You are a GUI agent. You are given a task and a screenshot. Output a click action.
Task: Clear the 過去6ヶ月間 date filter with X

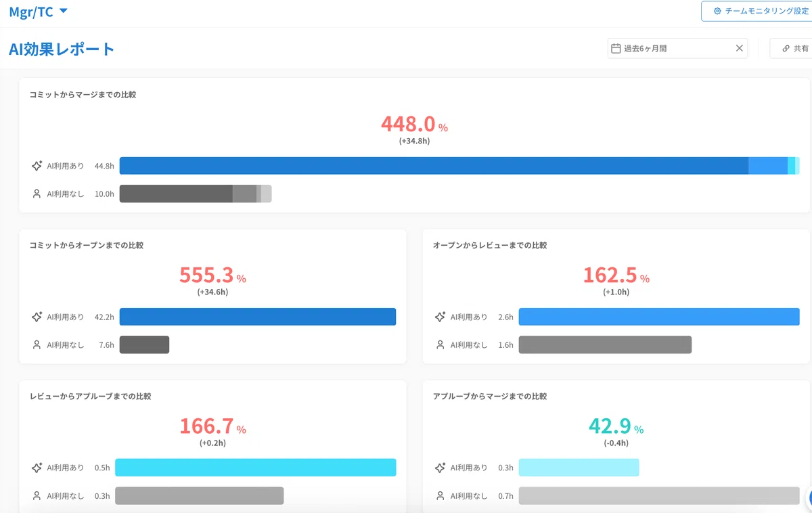(739, 48)
